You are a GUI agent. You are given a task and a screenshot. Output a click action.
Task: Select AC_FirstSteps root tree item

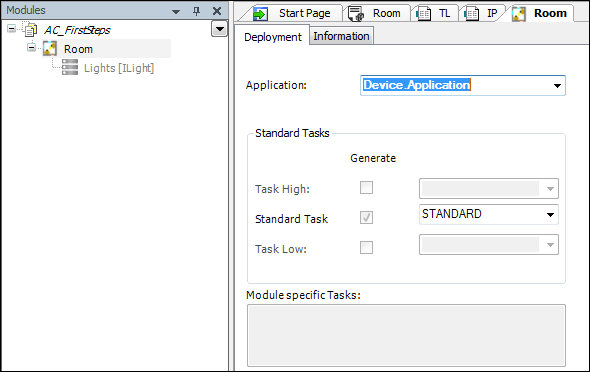click(x=77, y=30)
